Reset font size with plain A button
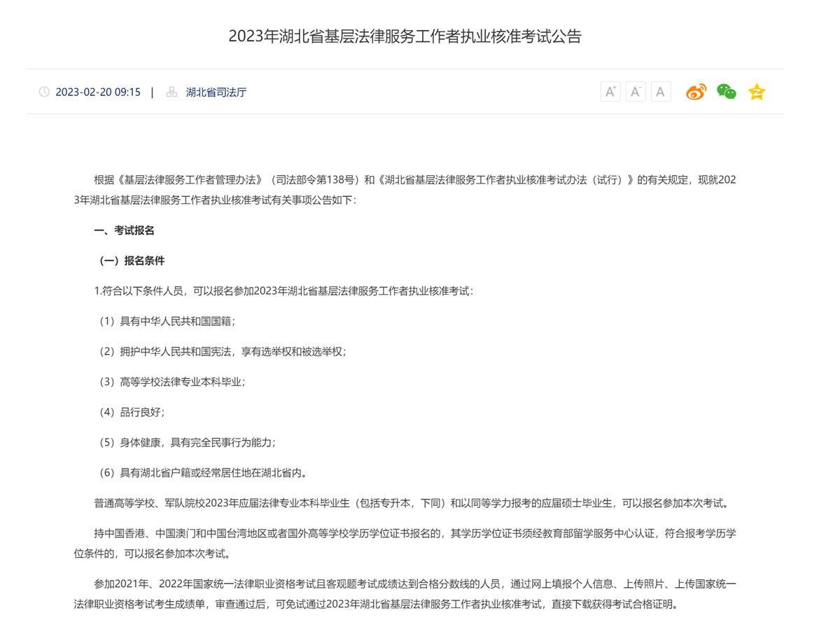The height and width of the screenshot is (620, 840). [x=661, y=92]
